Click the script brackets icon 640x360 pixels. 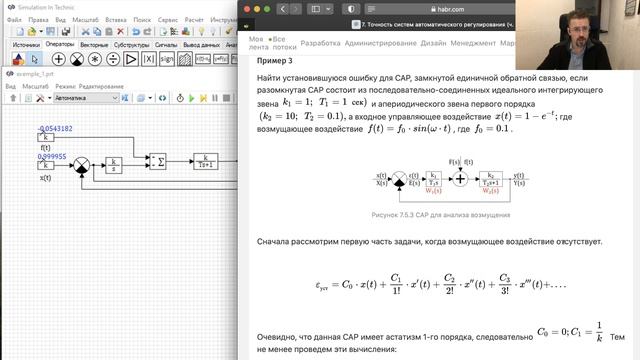[162, 98]
